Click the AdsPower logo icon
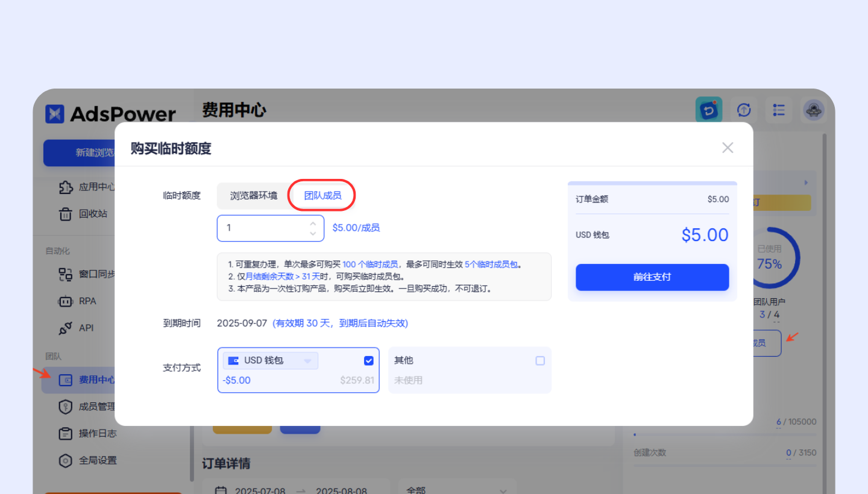Viewport: 868px width, 494px height. click(55, 113)
